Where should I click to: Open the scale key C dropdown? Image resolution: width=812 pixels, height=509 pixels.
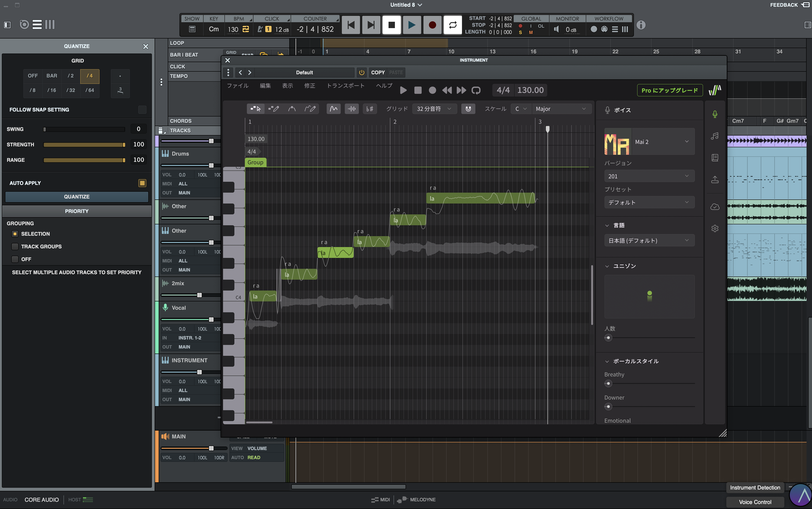pos(521,109)
